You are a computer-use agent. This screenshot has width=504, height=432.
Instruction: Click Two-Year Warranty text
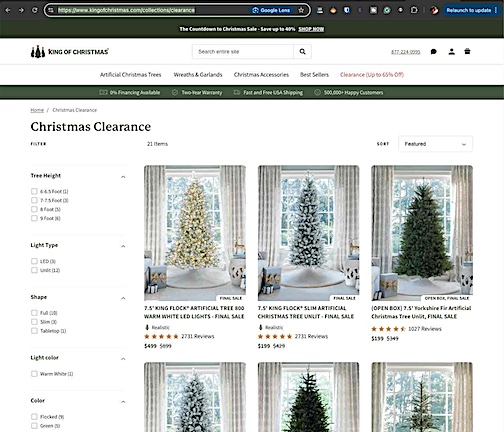click(202, 93)
